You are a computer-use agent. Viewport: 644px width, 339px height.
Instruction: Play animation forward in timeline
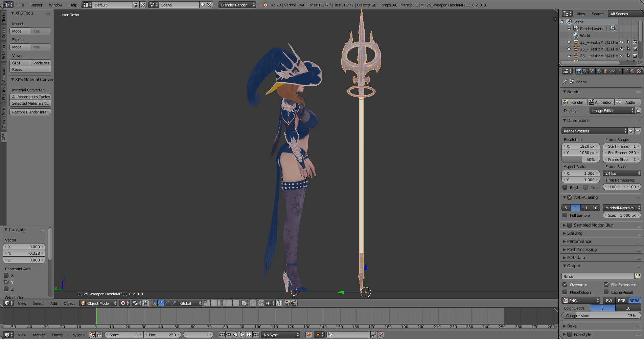pyautogui.click(x=242, y=335)
